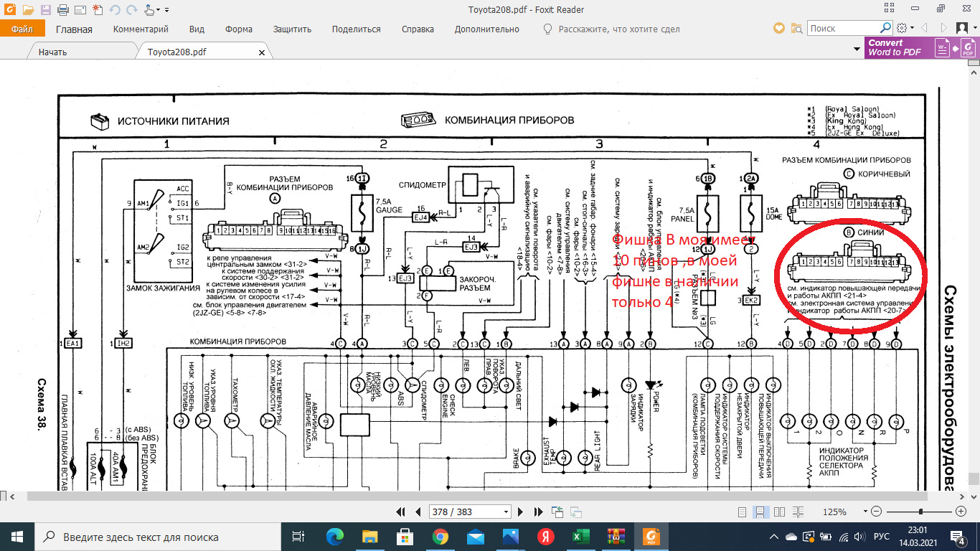Expand the hand tool dropdown arrow

[x=158, y=10]
